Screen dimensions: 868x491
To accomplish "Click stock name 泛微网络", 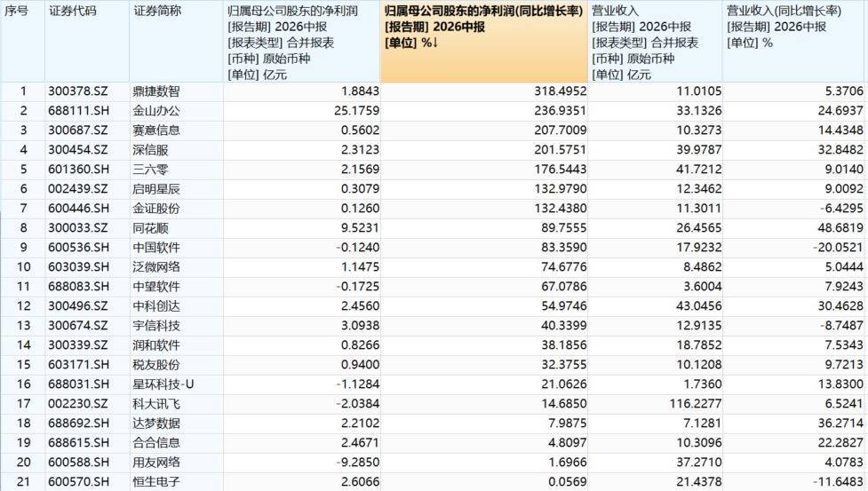I will pyautogui.click(x=156, y=267).
